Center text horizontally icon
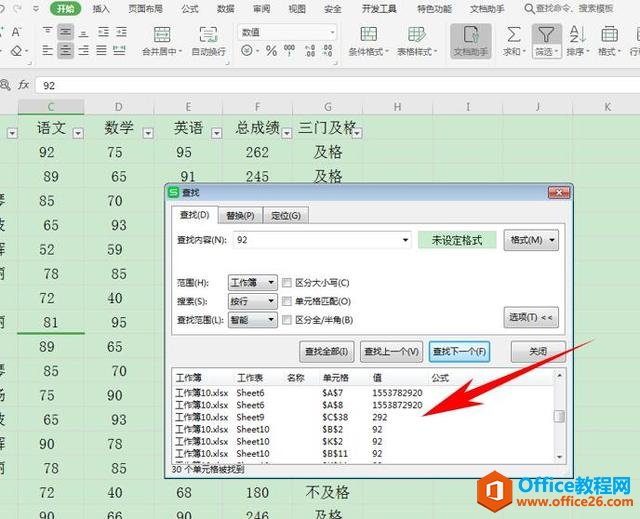This screenshot has width=640, height=519. coord(65,51)
